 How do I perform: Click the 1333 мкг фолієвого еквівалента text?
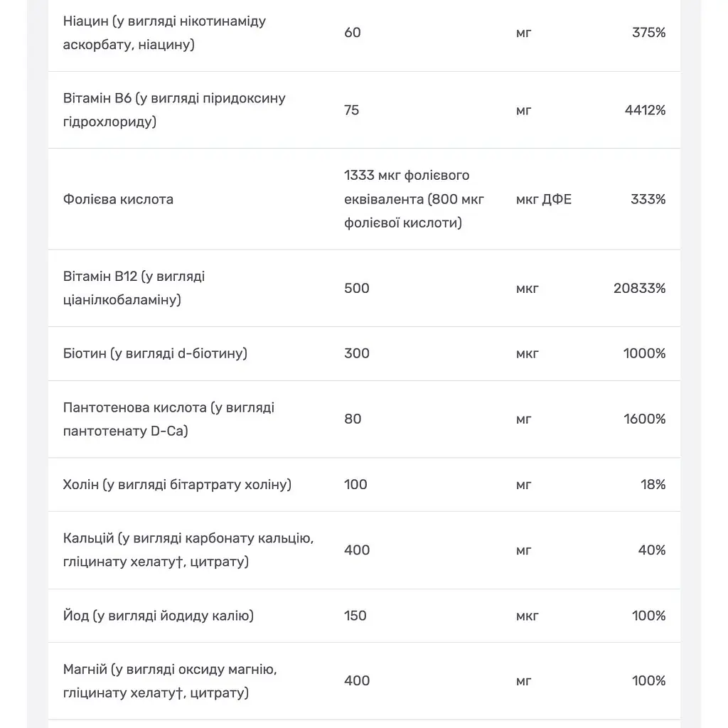pyautogui.click(x=414, y=199)
